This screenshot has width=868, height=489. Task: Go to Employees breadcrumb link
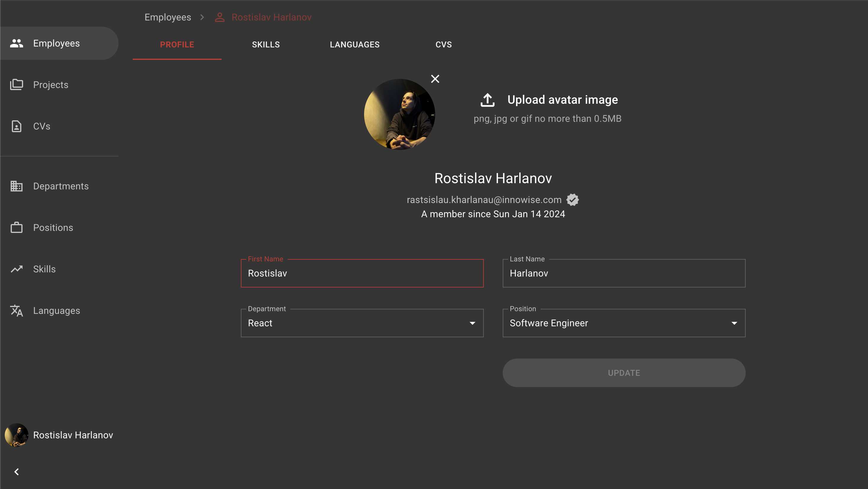167,17
